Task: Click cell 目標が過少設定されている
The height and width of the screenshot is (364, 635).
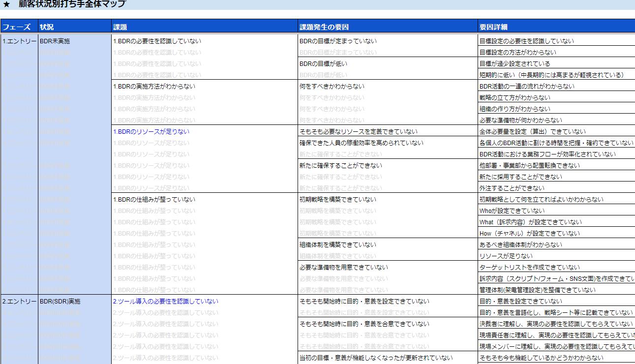Action: (x=556, y=64)
